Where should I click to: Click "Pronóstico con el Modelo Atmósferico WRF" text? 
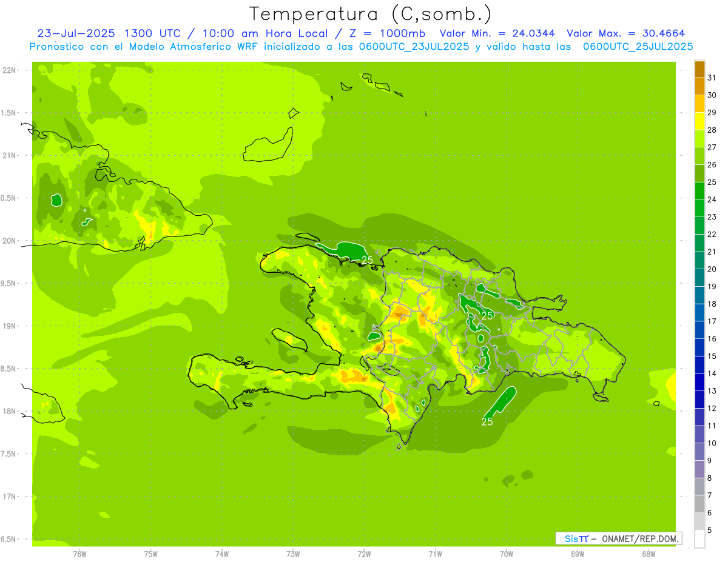click(x=144, y=47)
